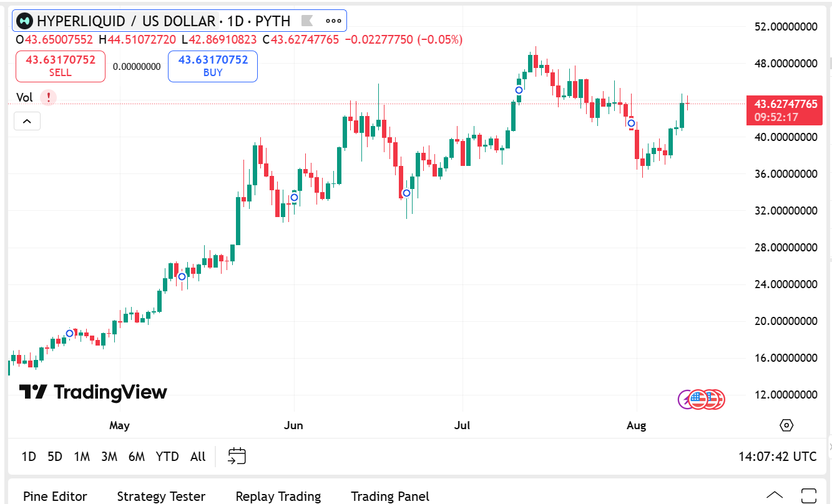Click the purple lightning event icon

[x=685, y=399]
